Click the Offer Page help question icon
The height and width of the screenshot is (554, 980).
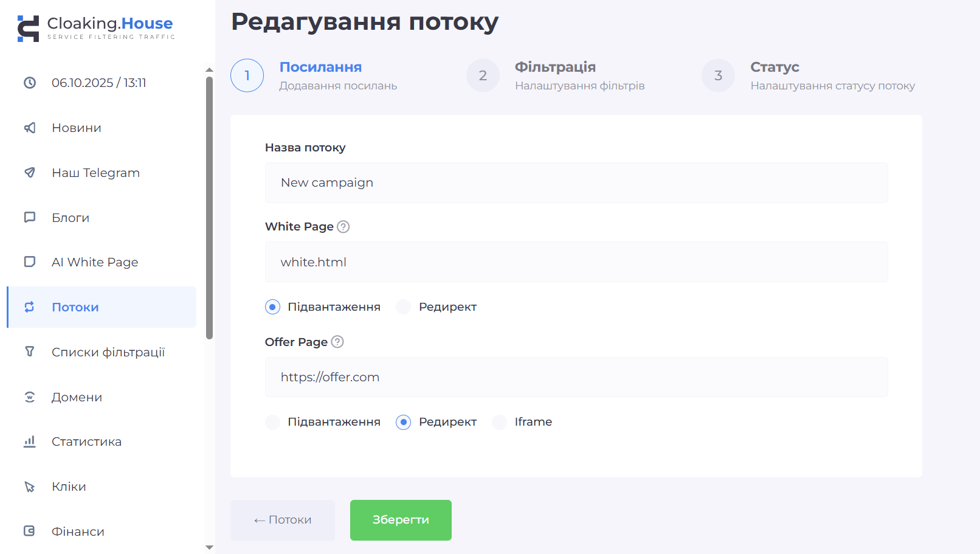(x=337, y=342)
